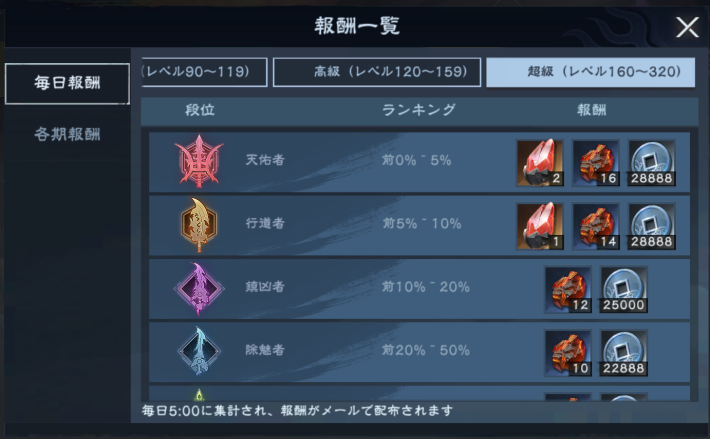Switch to the レベル90~119 tab

204,72
